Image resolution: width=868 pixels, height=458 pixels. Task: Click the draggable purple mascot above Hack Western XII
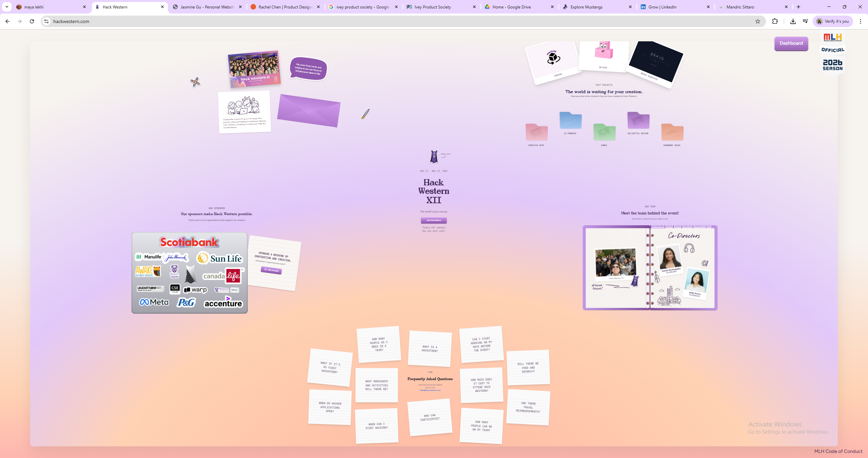[434, 157]
